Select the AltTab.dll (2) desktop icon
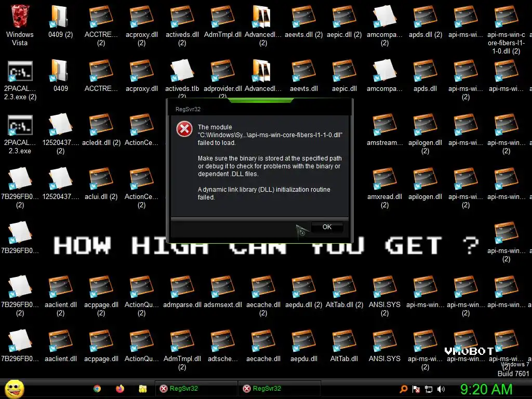 344,291
